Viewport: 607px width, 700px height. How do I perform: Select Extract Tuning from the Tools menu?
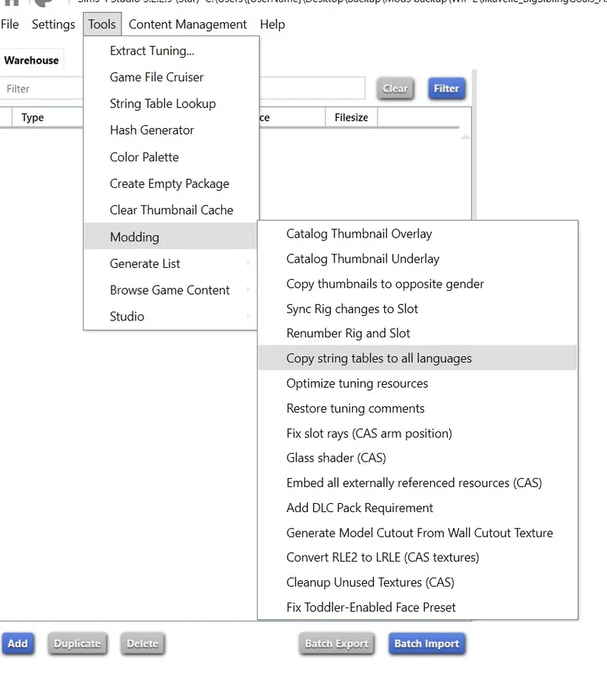click(x=152, y=50)
